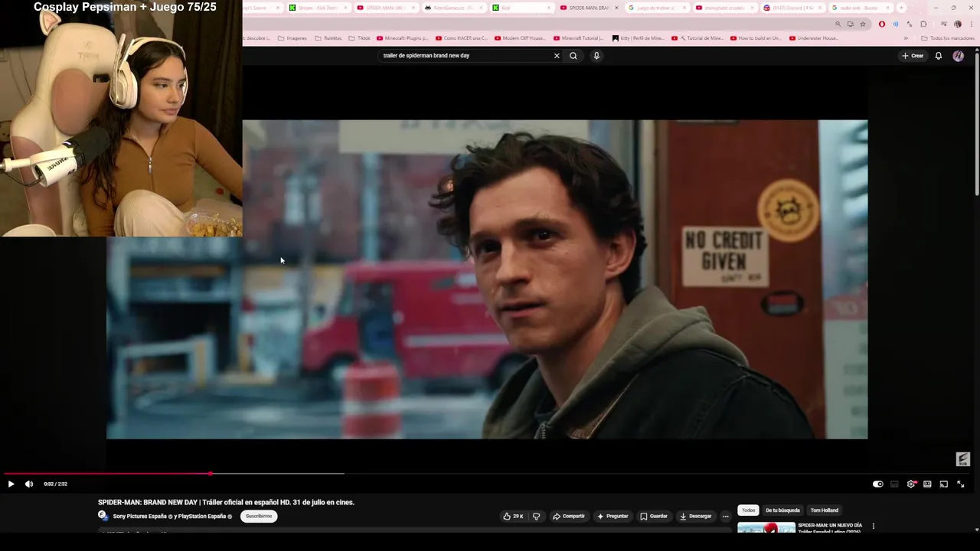Select the Todos filter chip
Viewport: 980px width, 551px height.
click(x=748, y=510)
